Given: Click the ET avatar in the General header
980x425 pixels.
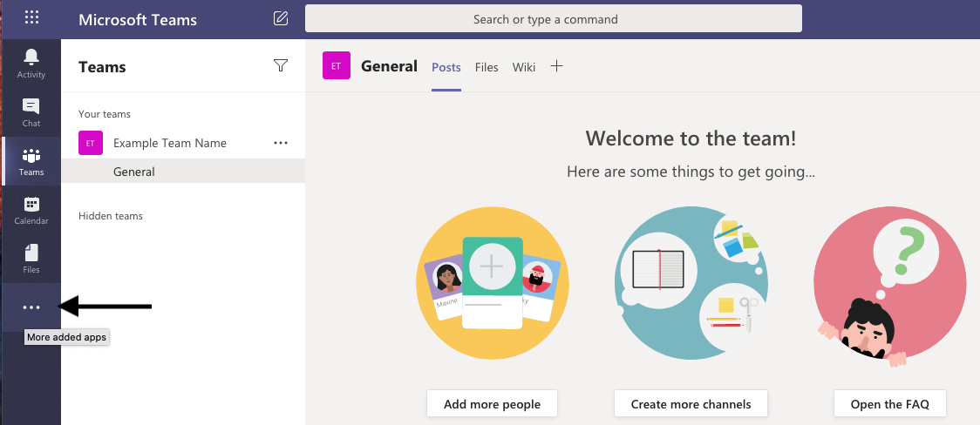Looking at the screenshot, I should (337, 65).
